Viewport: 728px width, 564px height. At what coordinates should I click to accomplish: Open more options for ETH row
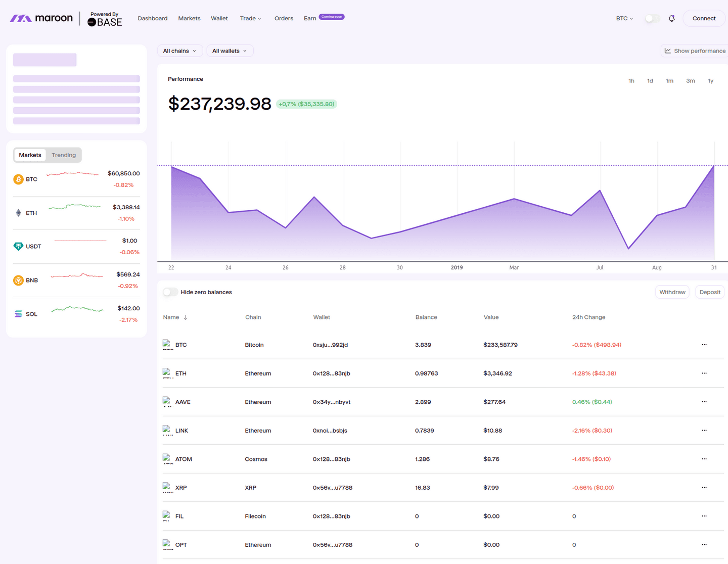point(704,373)
